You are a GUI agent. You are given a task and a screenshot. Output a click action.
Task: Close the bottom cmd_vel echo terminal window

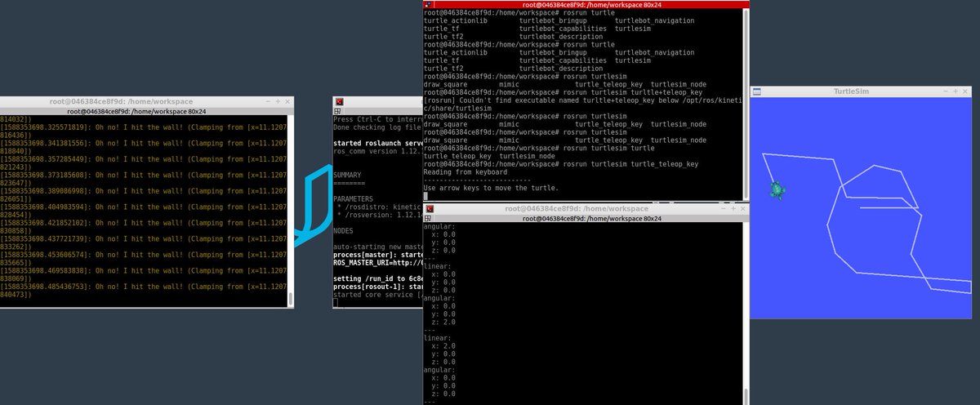pyautogui.click(x=742, y=209)
